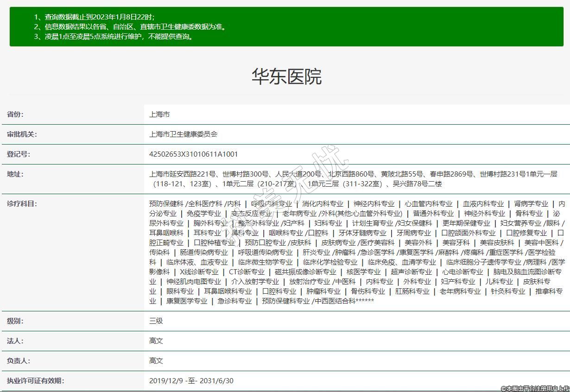
Task: Click the green notice banner's first line about 查询数据截止
Action: pos(94,17)
